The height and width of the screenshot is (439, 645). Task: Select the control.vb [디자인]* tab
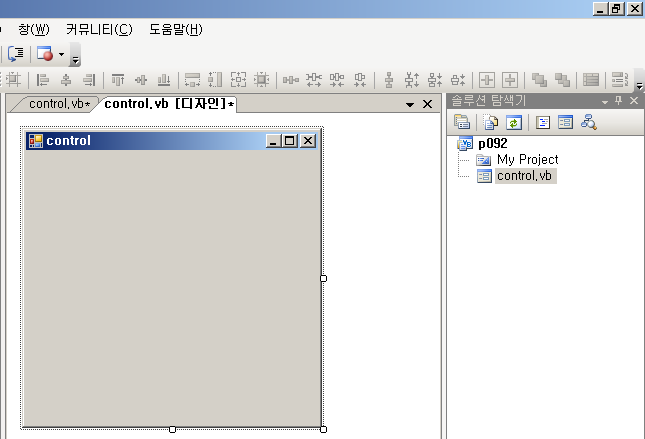tap(169, 104)
